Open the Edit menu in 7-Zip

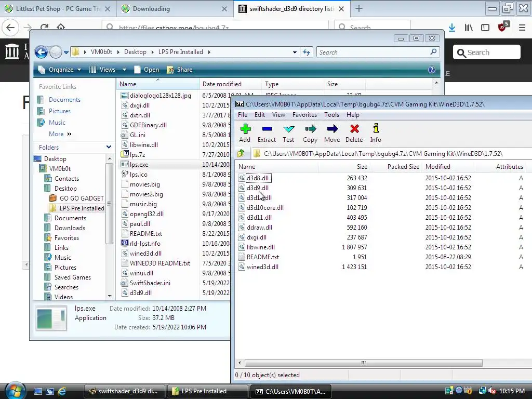coord(260,115)
